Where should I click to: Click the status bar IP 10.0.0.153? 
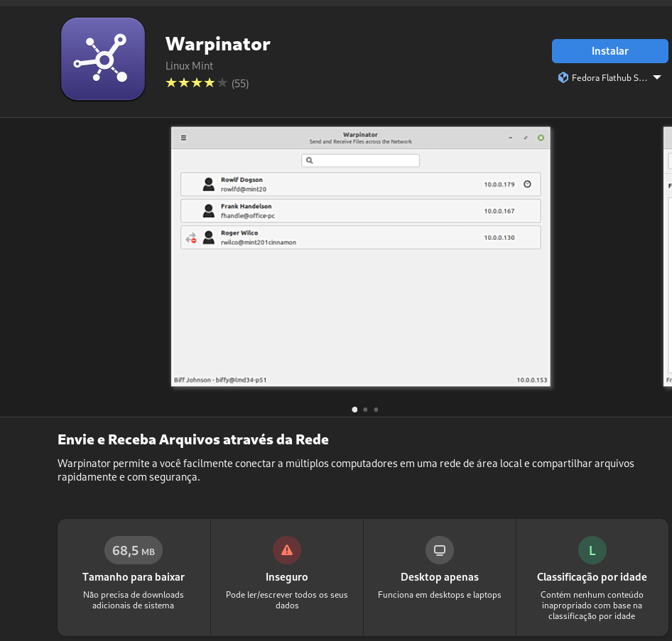(x=532, y=380)
